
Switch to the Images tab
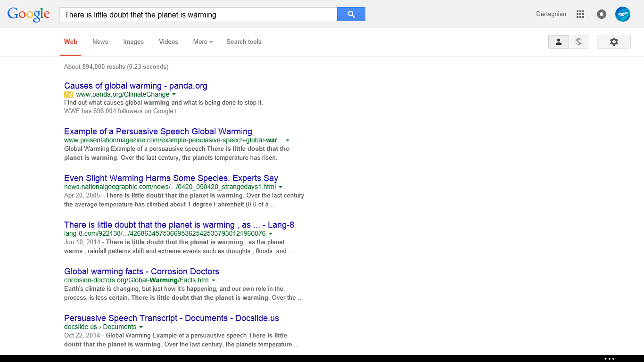point(133,41)
